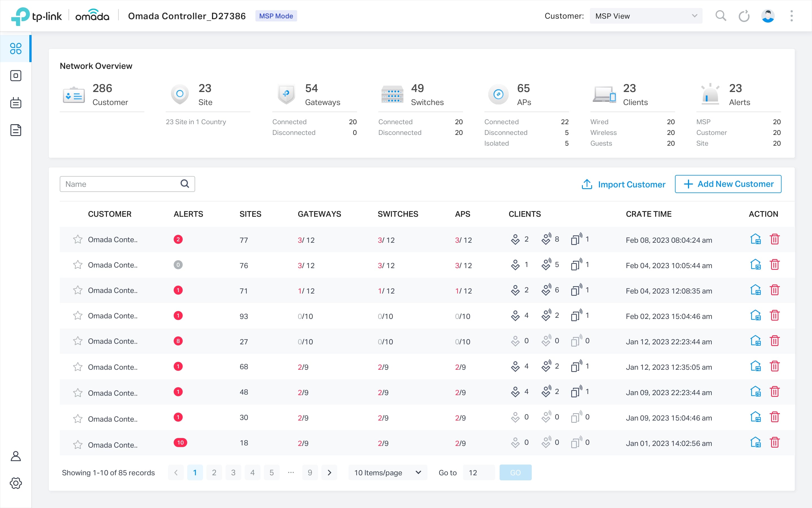812x508 pixels.
Task: Open the 10 Items/page dropdown
Action: pyautogui.click(x=388, y=472)
